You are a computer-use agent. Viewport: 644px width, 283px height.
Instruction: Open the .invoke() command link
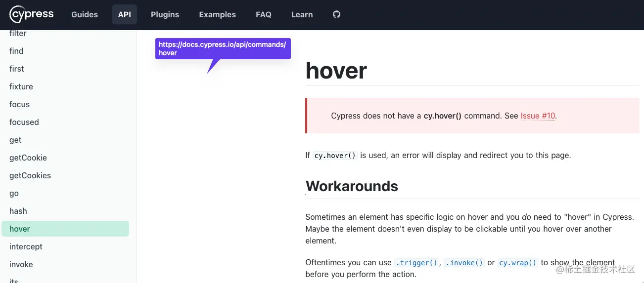(x=464, y=263)
